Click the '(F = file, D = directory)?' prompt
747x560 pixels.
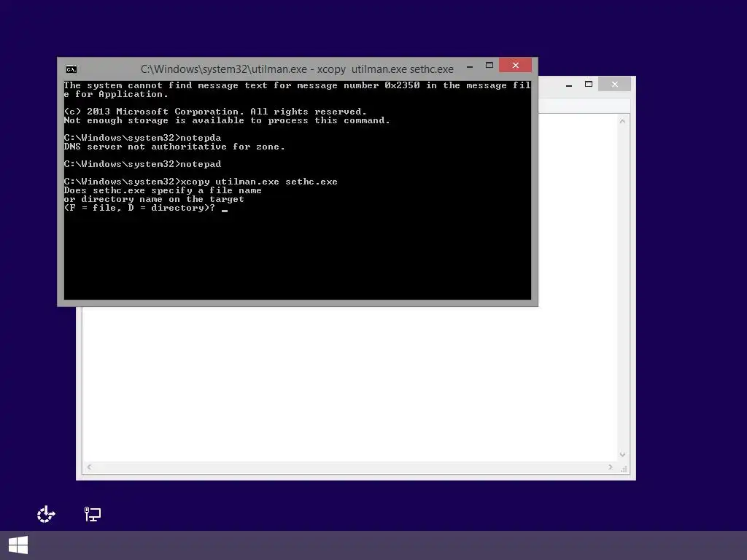pyautogui.click(x=139, y=208)
